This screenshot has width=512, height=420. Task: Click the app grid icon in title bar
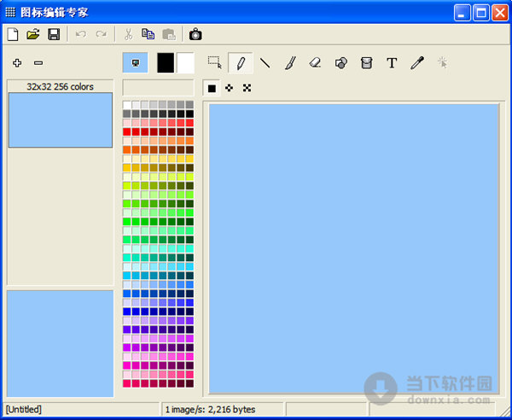coord(10,13)
